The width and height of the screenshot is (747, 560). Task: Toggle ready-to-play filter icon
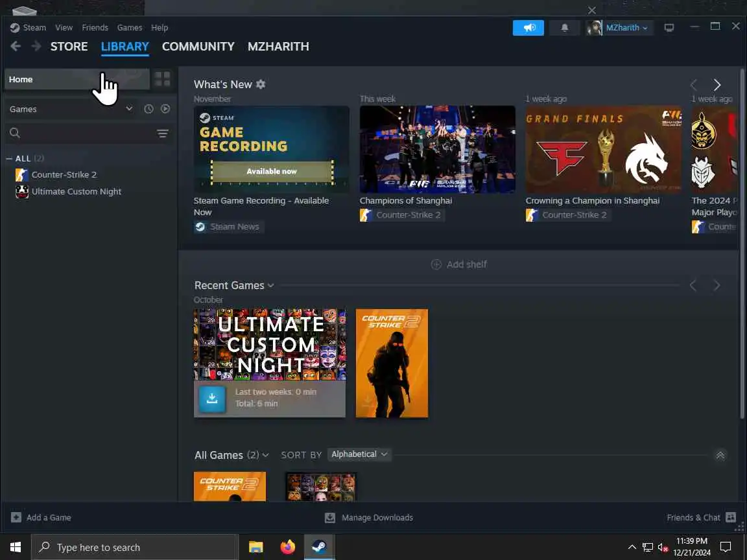tap(165, 109)
